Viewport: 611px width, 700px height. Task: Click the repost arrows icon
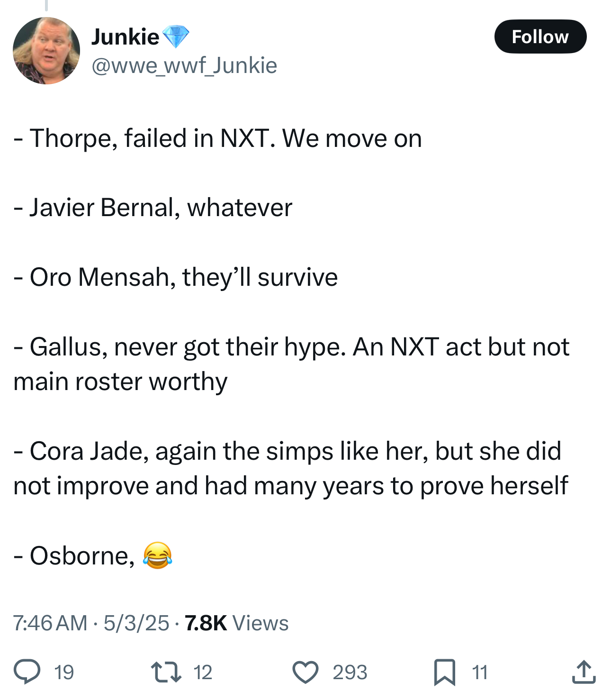pyautogui.click(x=166, y=672)
